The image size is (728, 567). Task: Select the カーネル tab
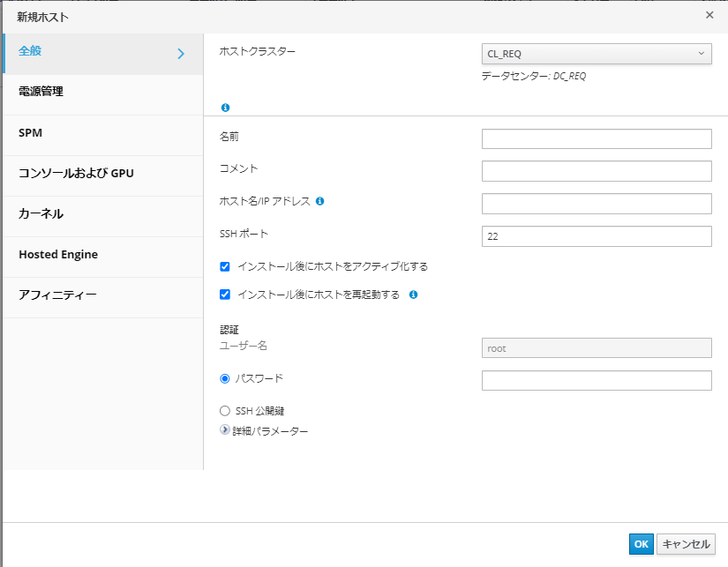(x=41, y=213)
